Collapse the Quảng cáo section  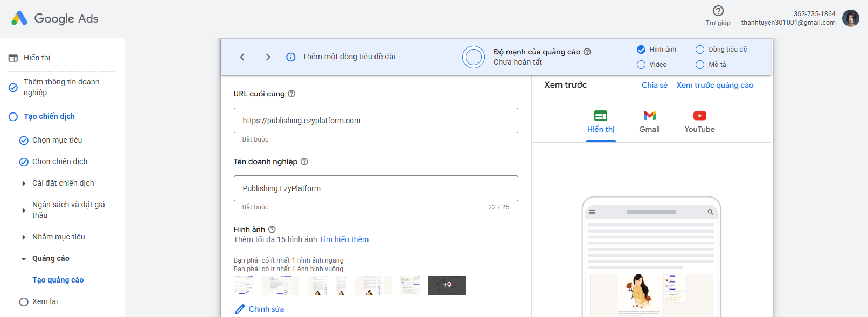click(x=24, y=259)
